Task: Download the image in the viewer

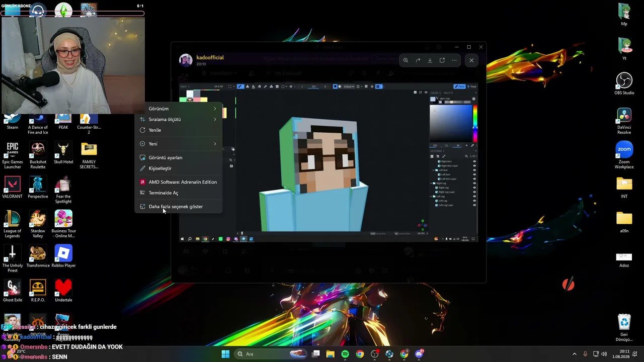Action: (430, 60)
